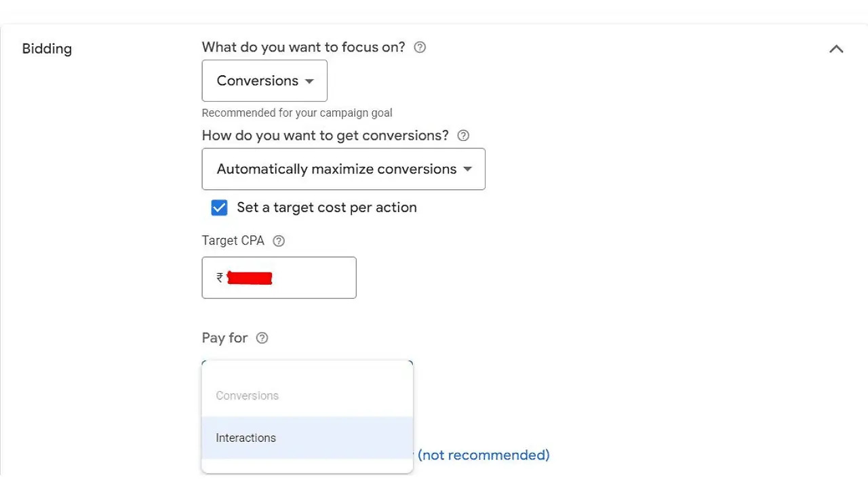Screen dimensions: 868x488
Task: Click help icon beside "How do you want to get conversions"
Action: click(x=462, y=136)
